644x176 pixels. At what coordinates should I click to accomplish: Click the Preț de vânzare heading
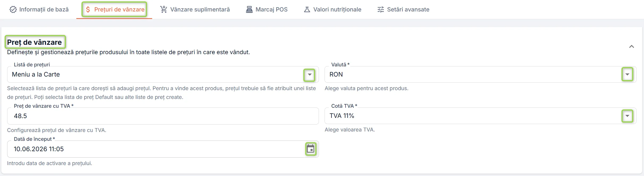click(x=34, y=42)
